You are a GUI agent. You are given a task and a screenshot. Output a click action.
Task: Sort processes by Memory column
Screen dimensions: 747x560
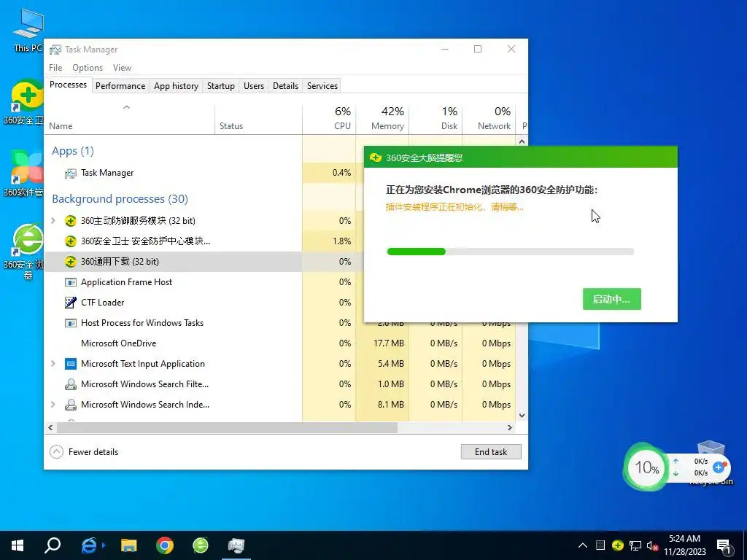[x=382, y=118]
